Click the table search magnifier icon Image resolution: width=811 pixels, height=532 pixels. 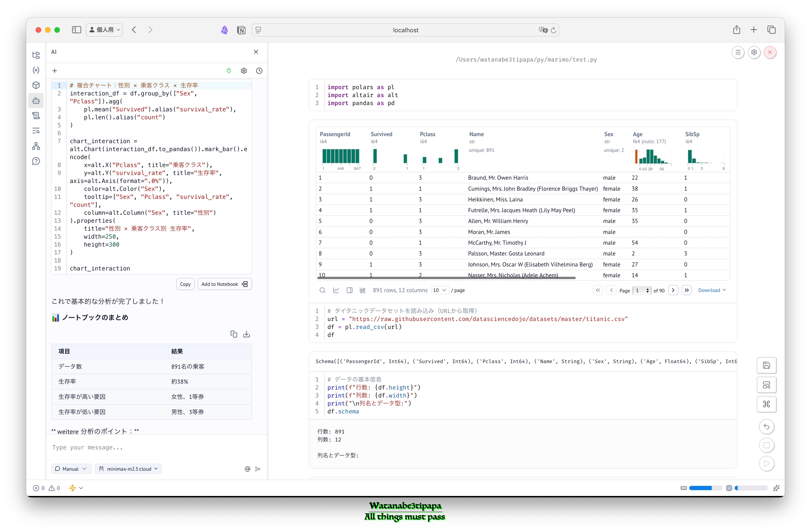(x=322, y=290)
